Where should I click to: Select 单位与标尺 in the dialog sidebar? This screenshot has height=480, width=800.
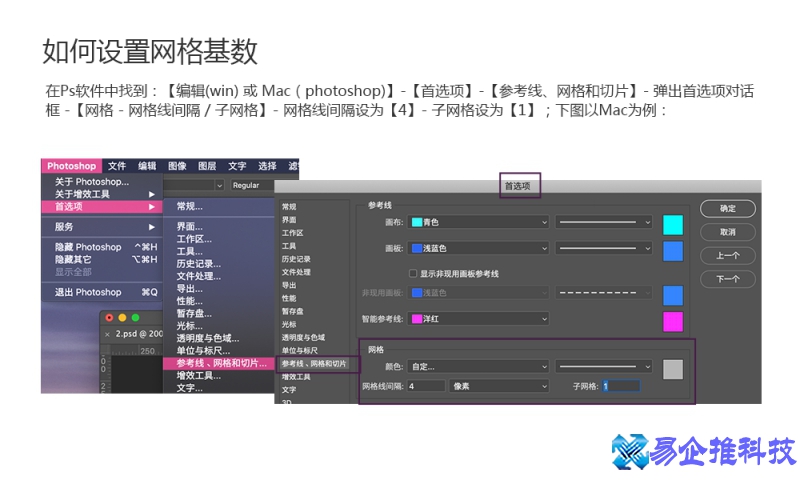299,350
